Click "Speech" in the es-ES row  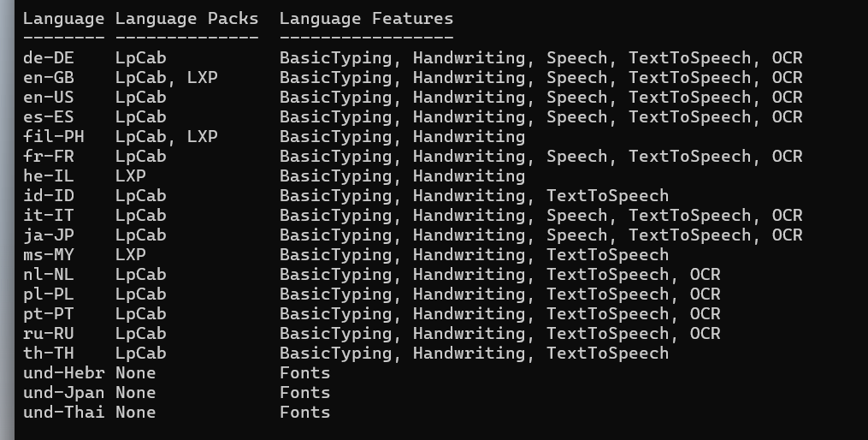(576, 116)
